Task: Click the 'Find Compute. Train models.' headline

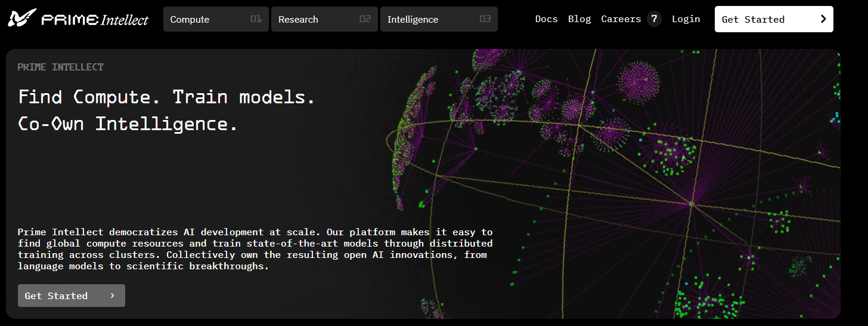Action: pos(166,97)
